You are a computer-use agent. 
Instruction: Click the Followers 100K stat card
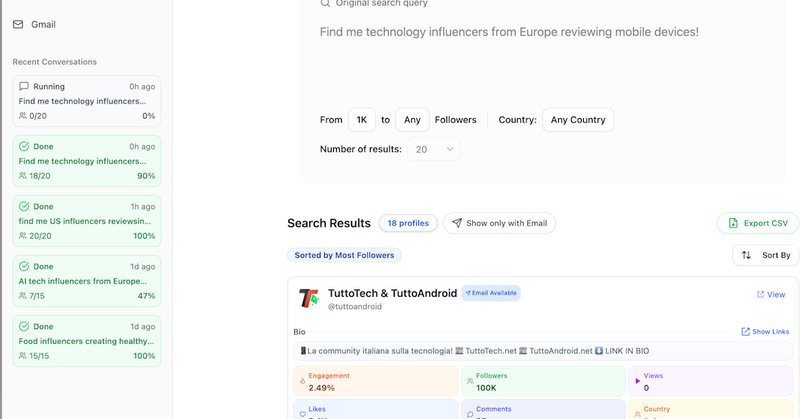coord(543,381)
